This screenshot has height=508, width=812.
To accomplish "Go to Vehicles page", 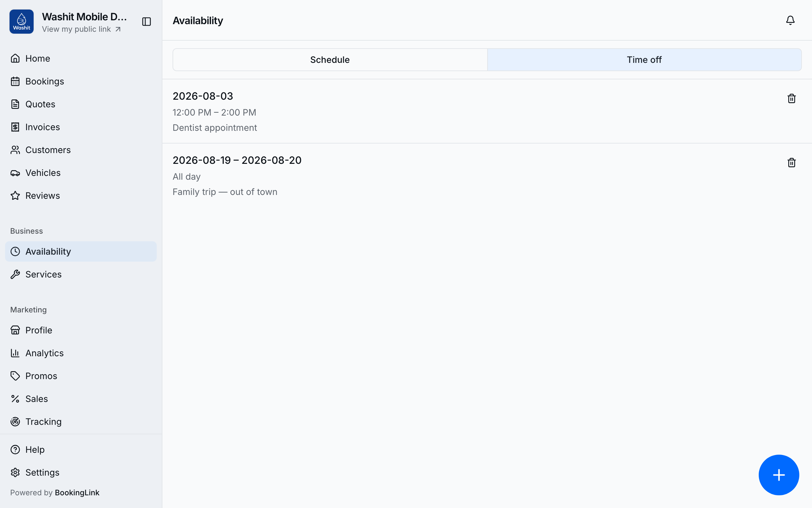I will coord(81,173).
